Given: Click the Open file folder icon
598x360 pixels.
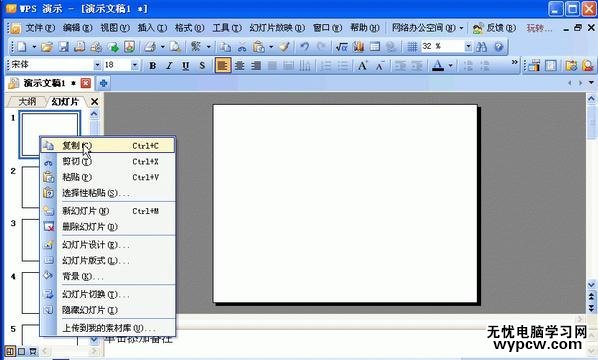Looking at the screenshot, I should tap(47, 47).
